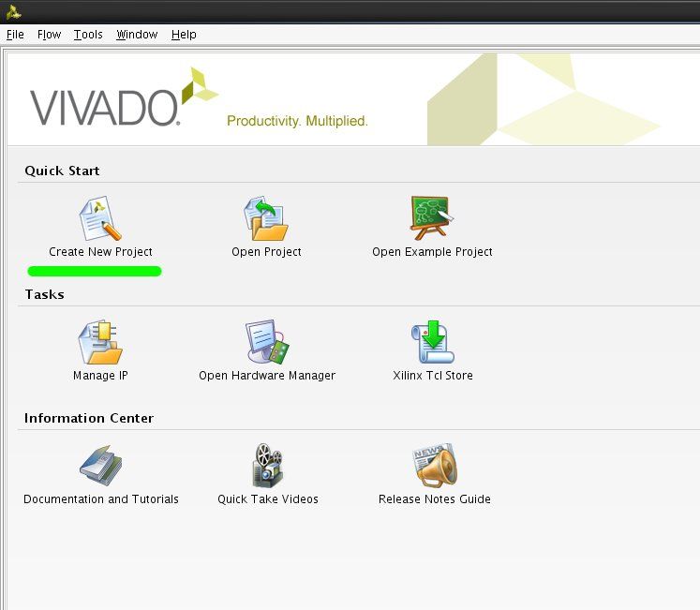Click the Tasks section heading

[x=45, y=295]
